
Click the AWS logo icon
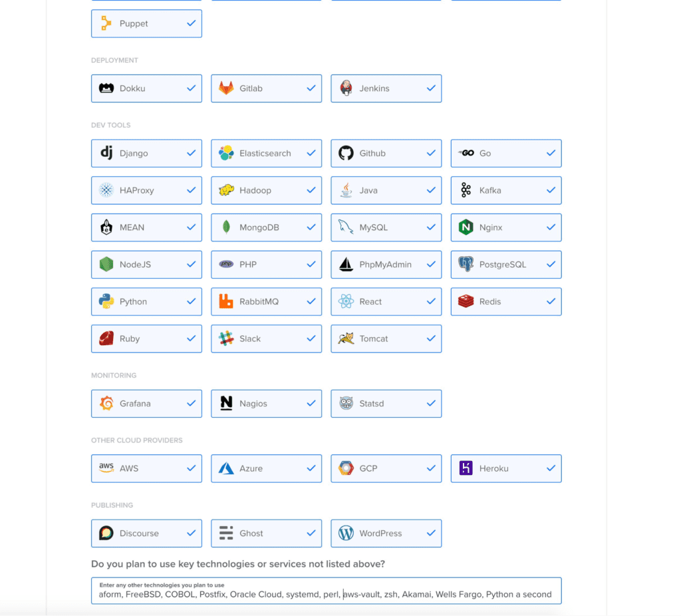[106, 468]
